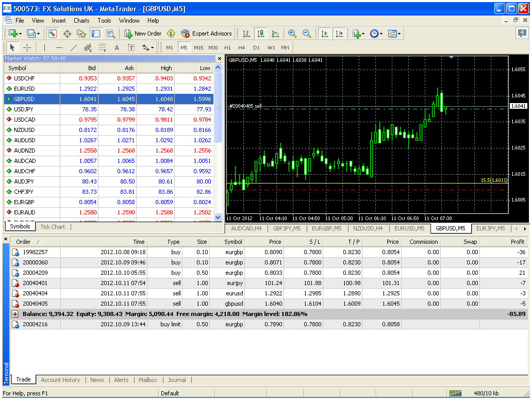Screen dimensions: 532x400
Task: Expand the New Chart dropdown arrow
Action: tap(20, 34)
